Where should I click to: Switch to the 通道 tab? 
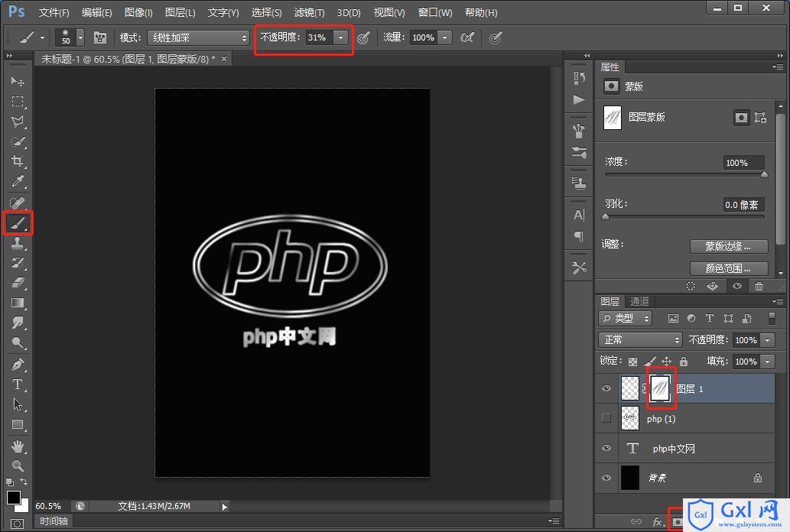[x=639, y=301]
